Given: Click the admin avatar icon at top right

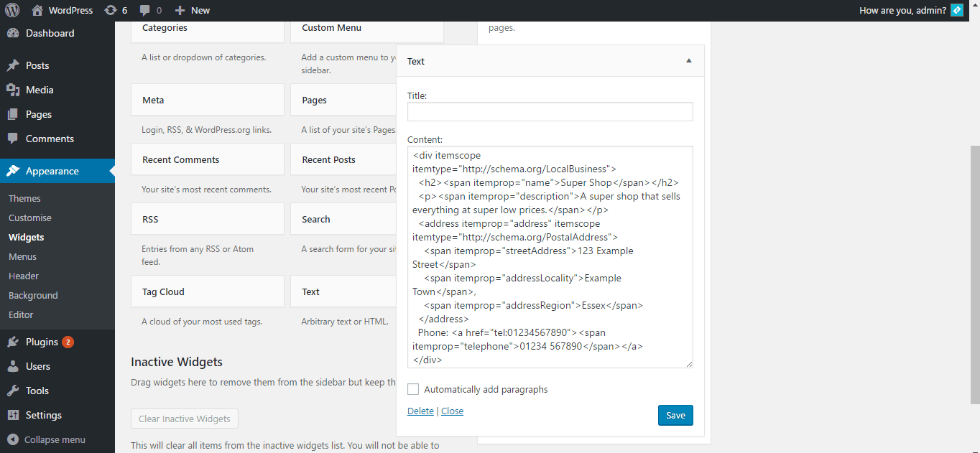Looking at the screenshot, I should click(956, 10).
